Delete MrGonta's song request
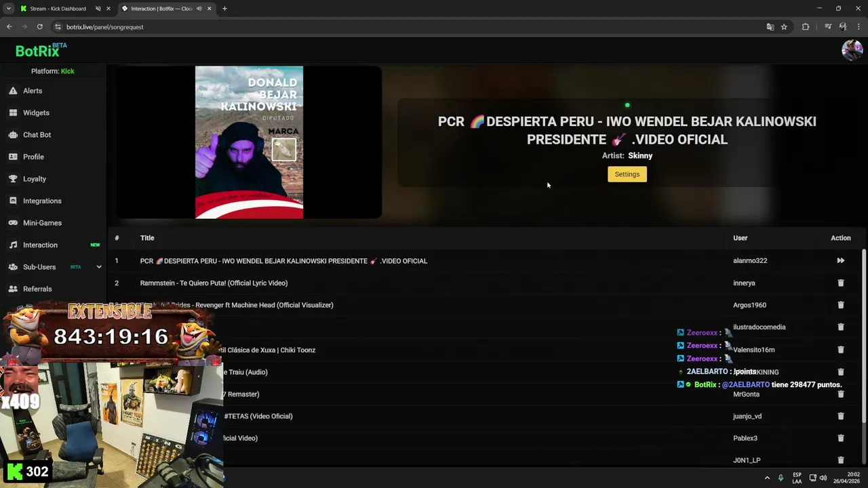This screenshot has height=488, width=868. coord(840,394)
